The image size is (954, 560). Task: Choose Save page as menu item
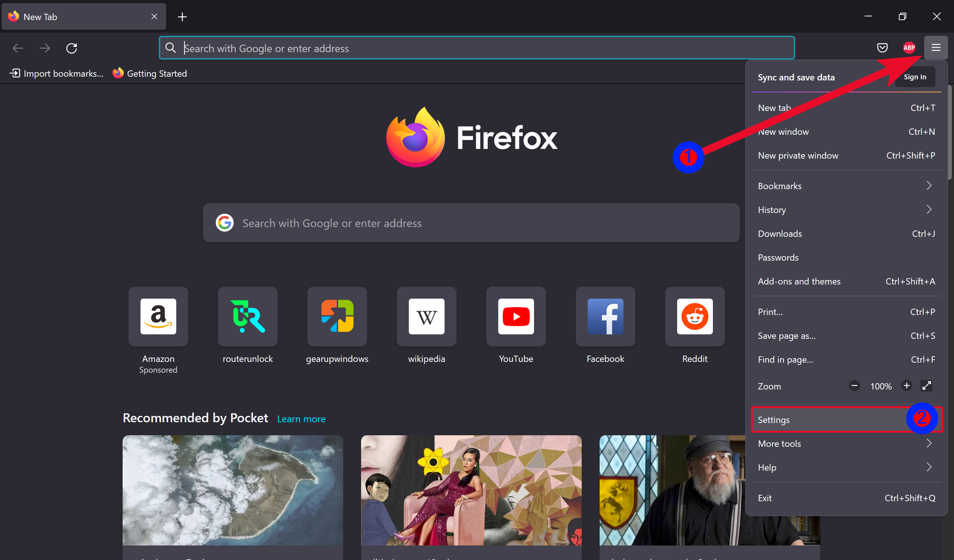[846, 335]
